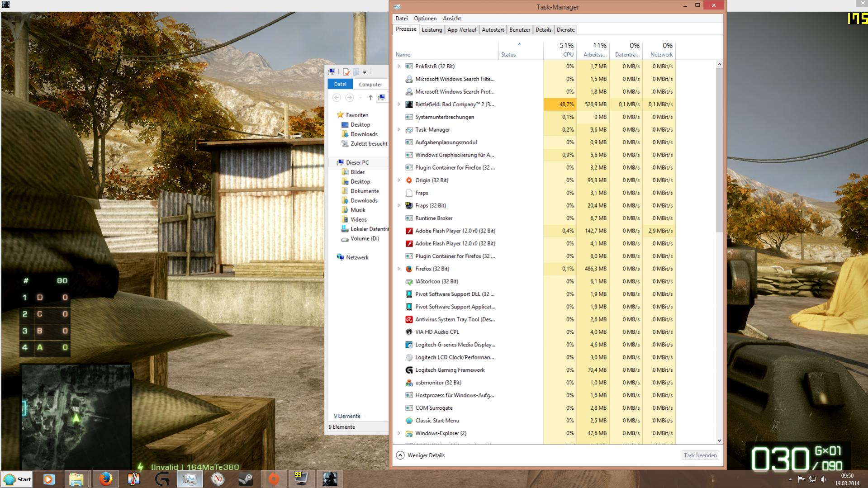Screen dimensions: 868x488
Task: Sort processes by Name column
Action: coord(446,50)
